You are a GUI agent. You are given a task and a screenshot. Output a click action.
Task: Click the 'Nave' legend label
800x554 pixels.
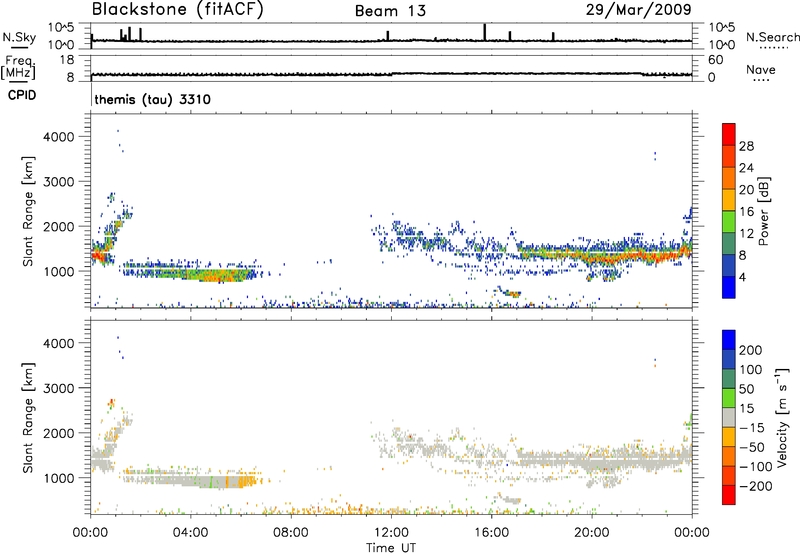tap(761, 70)
